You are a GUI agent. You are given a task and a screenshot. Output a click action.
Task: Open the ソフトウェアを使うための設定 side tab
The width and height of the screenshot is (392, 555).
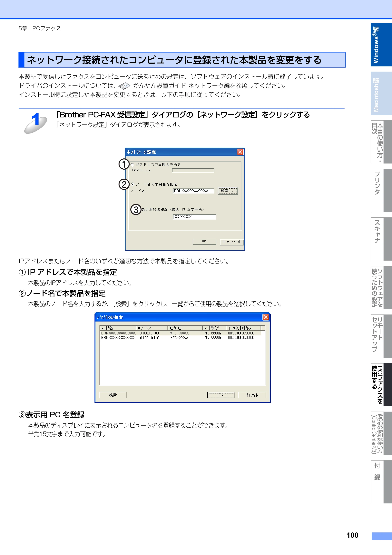click(x=381, y=288)
